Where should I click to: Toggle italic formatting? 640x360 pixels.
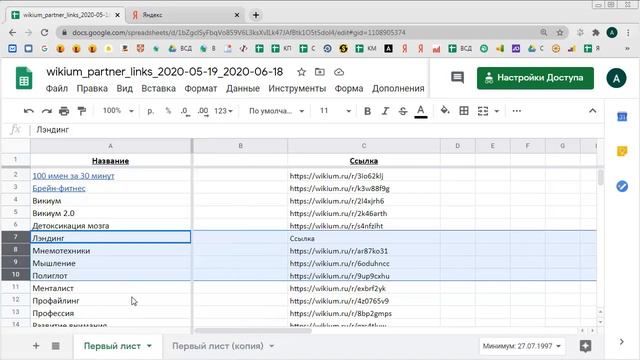tap(385, 111)
